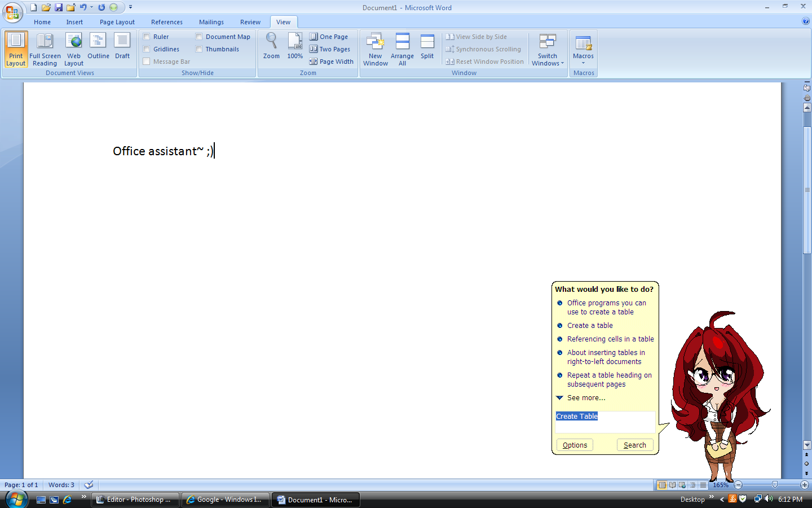Screen dimensions: 812x508
Task: Fit to Page Width
Action: [332, 62]
